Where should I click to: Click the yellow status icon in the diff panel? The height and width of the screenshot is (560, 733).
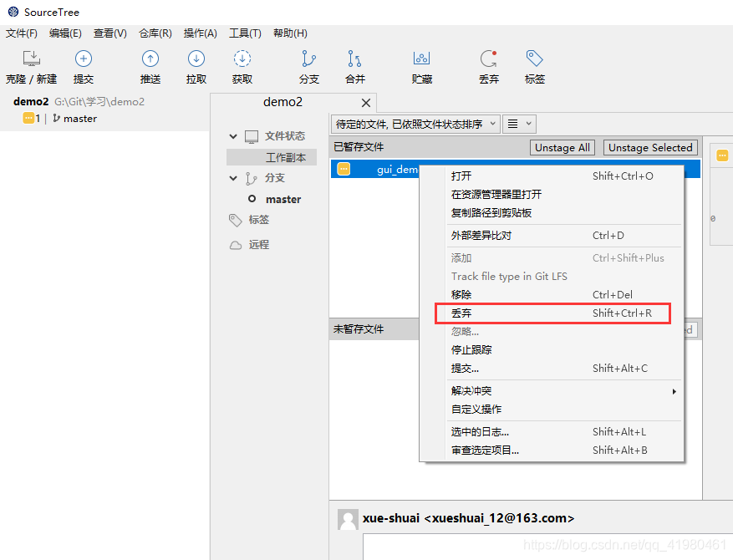(x=722, y=155)
